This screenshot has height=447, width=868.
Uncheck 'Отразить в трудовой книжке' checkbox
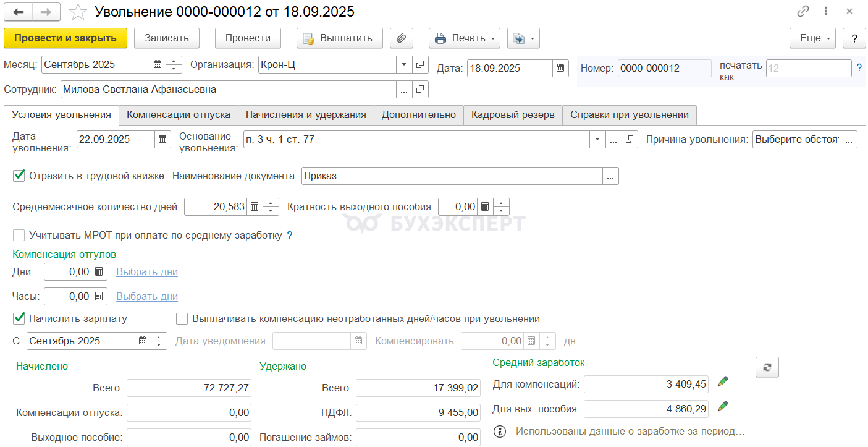point(19,176)
